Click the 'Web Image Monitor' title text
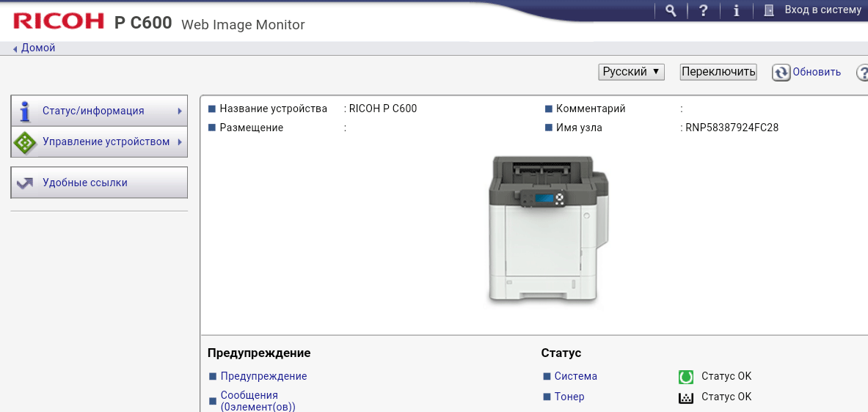 243,24
